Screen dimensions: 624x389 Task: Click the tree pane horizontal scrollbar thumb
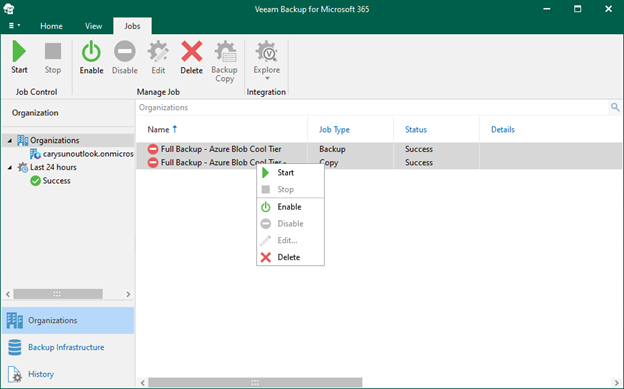[x=58, y=294]
